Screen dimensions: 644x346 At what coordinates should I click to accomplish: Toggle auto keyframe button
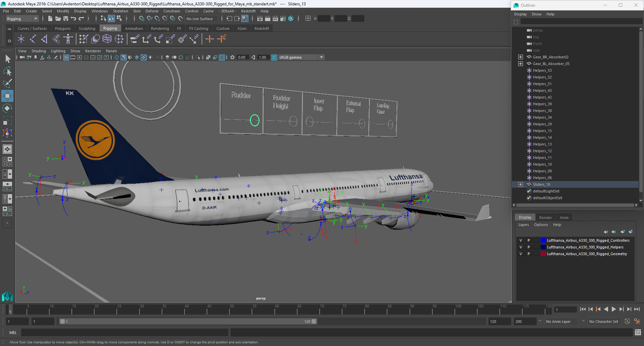tap(627, 322)
